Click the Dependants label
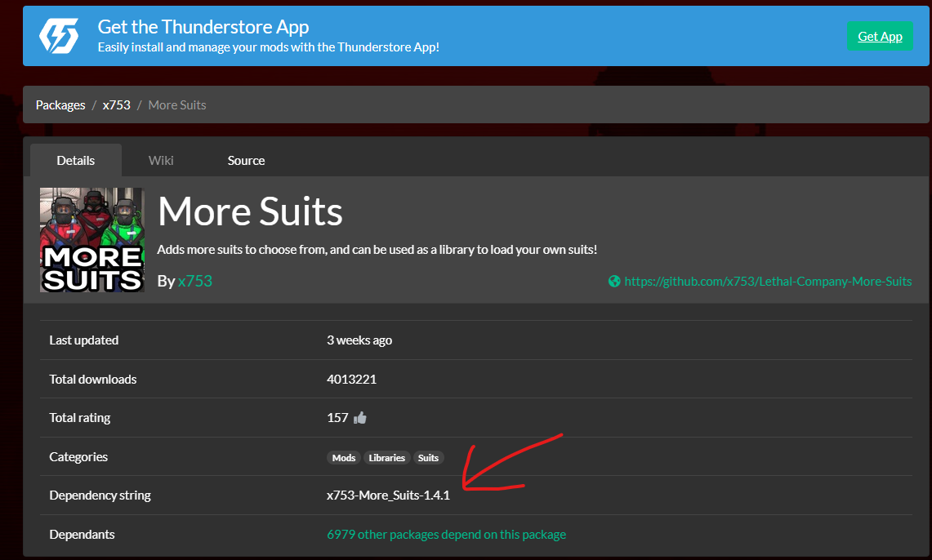The width and height of the screenshot is (932, 560). (82, 535)
